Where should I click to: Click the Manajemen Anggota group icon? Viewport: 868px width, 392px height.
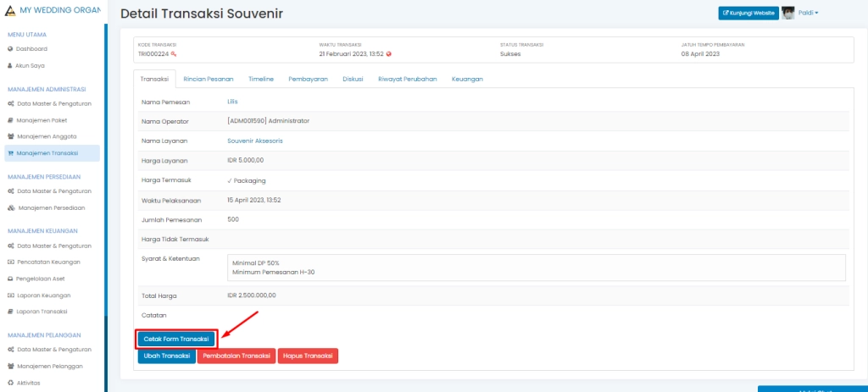click(10, 136)
